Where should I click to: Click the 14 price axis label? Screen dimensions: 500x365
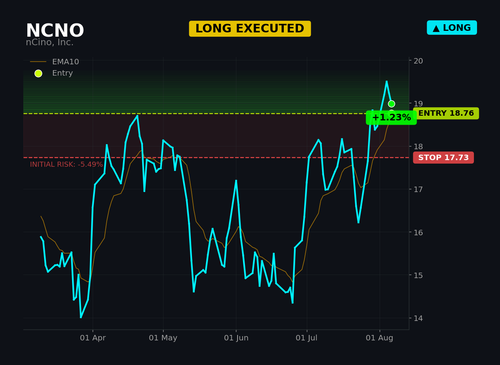[418, 318]
